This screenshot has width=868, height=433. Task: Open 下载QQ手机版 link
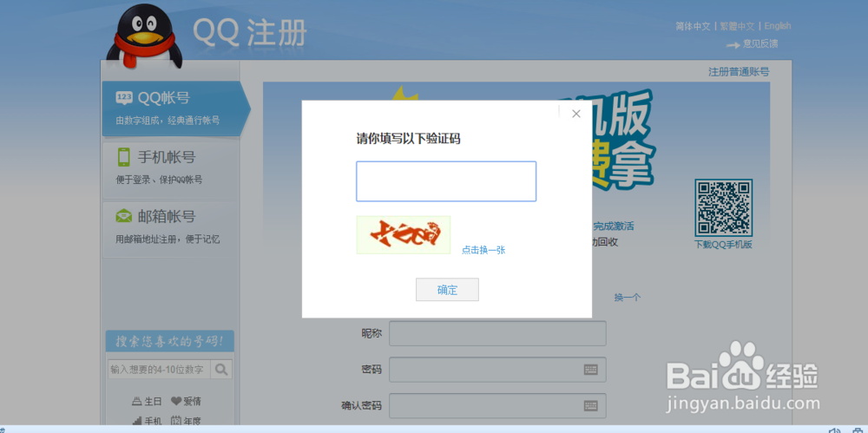pos(724,245)
